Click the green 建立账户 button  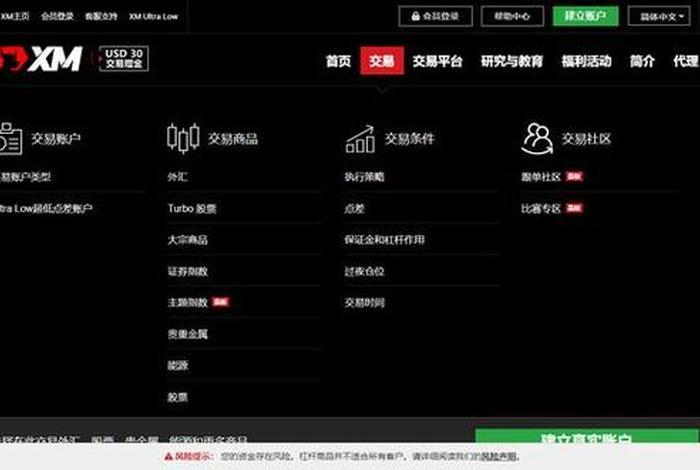(585, 17)
